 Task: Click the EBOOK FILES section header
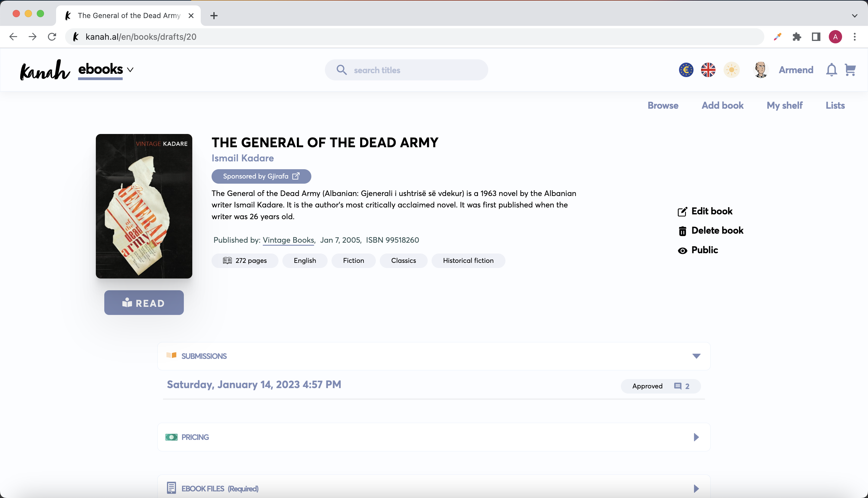point(434,486)
